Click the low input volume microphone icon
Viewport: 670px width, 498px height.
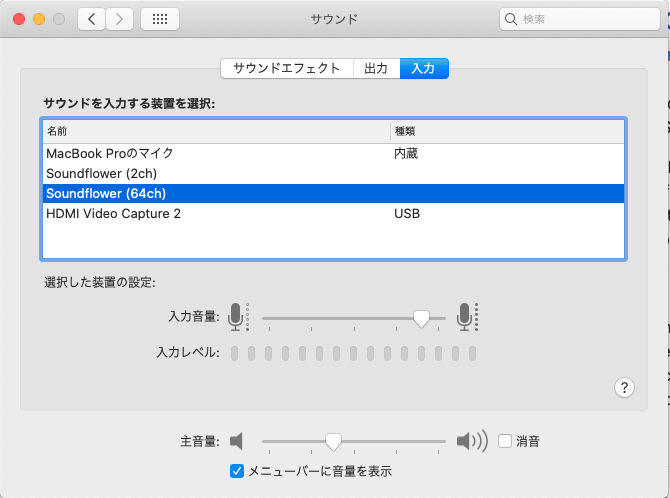point(238,317)
